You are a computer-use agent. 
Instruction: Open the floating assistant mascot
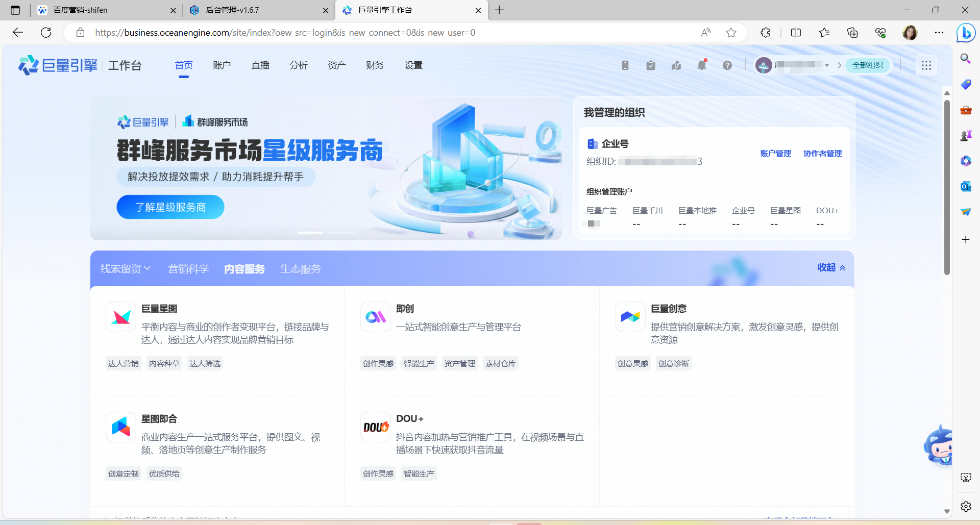[x=939, y=446]
